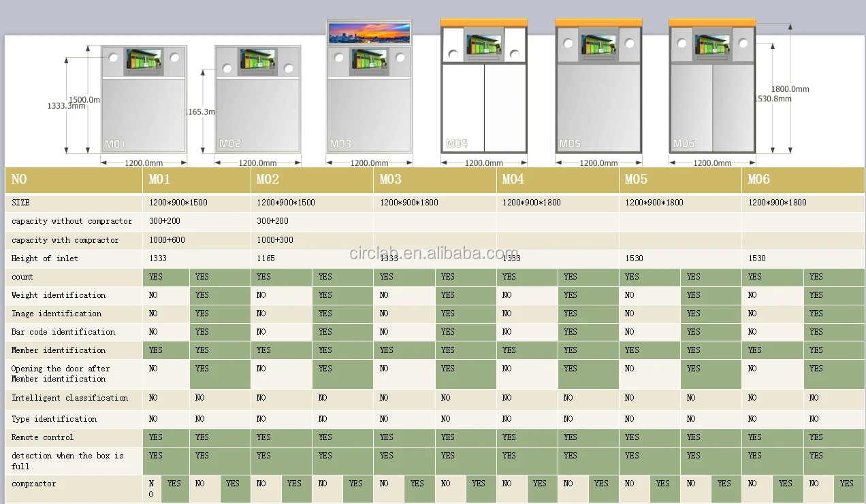Click the '1530' inlet height under M05
The image size is (866, 504).
point(634,258)
